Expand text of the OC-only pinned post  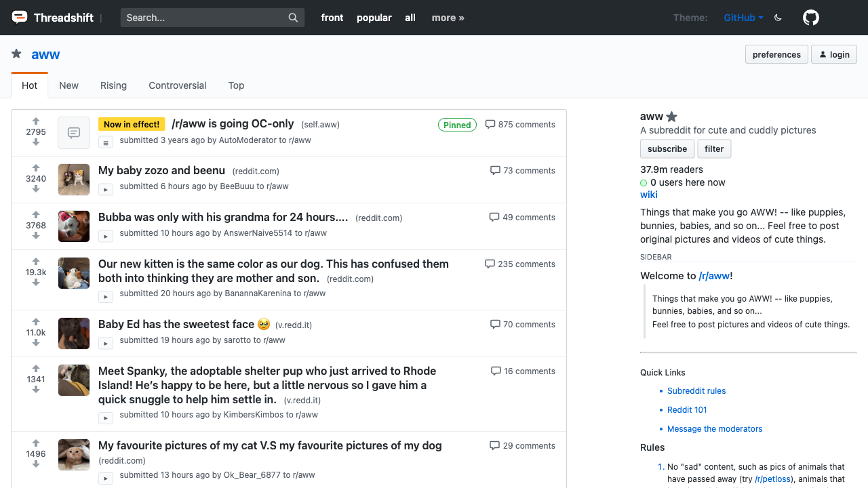[x=106, y=142]
